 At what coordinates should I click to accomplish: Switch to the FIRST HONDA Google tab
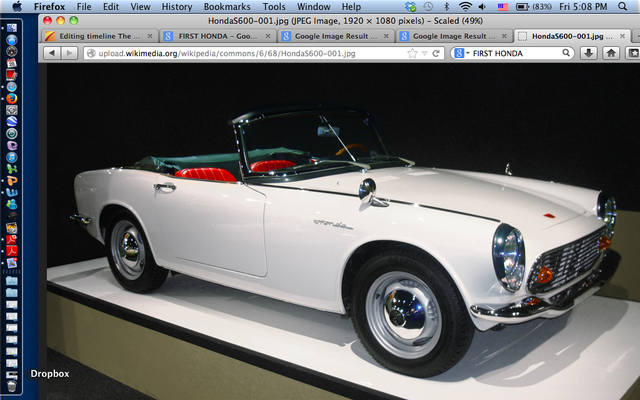[218, 36]
